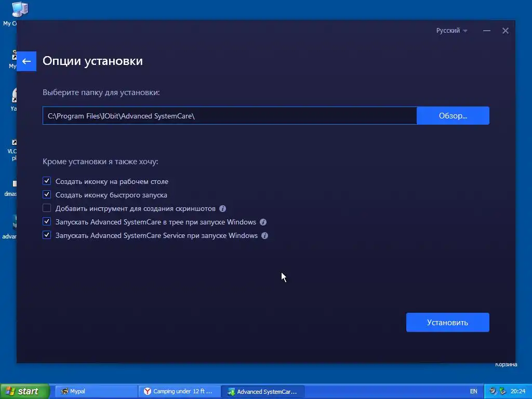
Task: Click the Обзор... browse button
Action: click(453, 116)
